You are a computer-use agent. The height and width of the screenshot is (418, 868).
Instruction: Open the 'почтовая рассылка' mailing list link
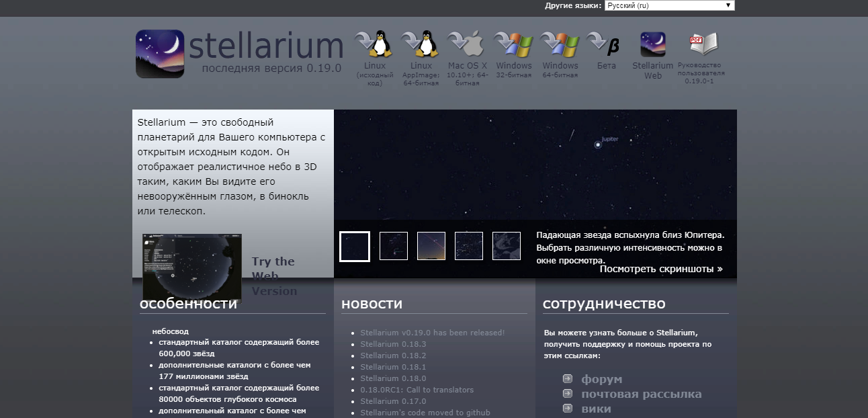click(x=641, y=394)
